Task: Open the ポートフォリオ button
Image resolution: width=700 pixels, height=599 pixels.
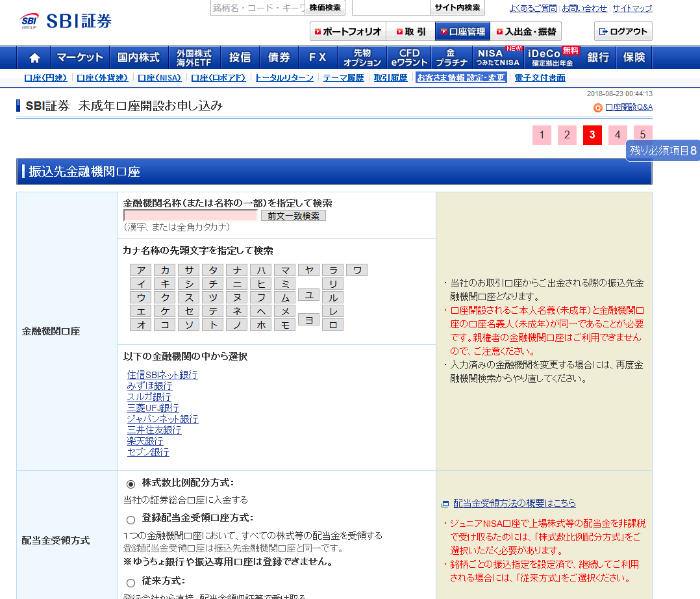Action: pyautogui.click(x=348, y=32)
